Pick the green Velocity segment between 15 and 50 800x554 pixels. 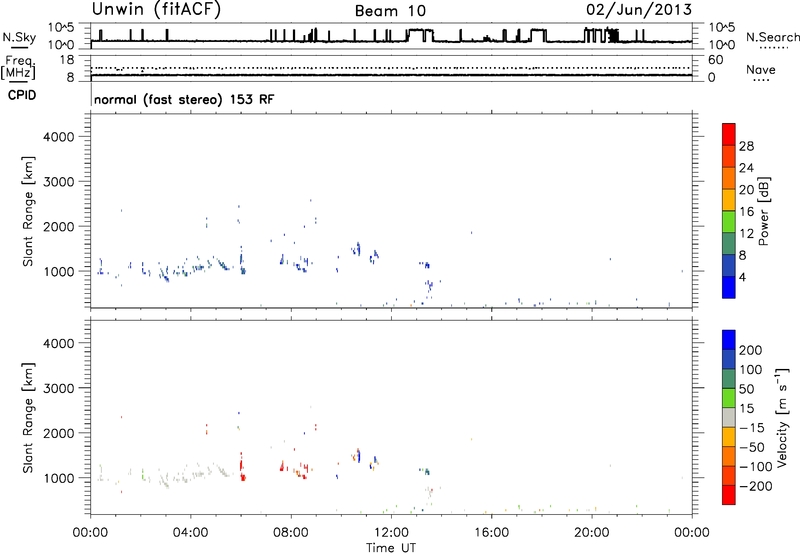[729, 398]
